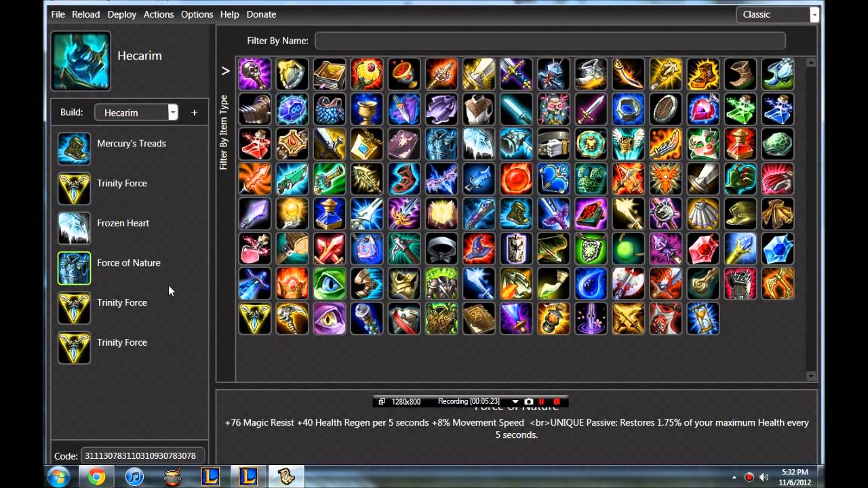The height and width of the screenshot is (488, 868).
Task: Choose the Haunting Guise mask item
Action: coord(703,144)
